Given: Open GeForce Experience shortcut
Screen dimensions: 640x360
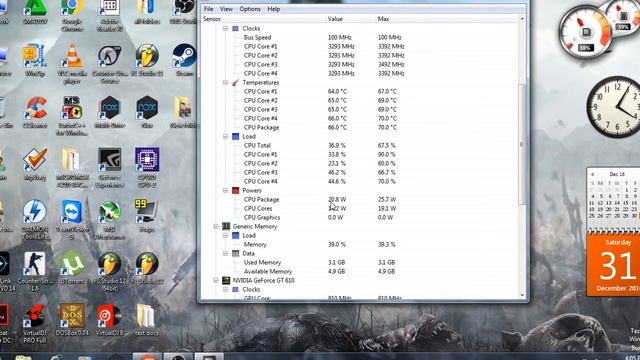Looking at the screenshot, I should [109, 167].
